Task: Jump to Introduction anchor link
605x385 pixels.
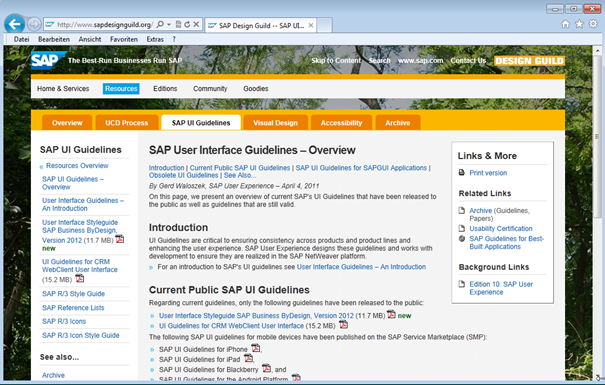Action: (166, 168)
